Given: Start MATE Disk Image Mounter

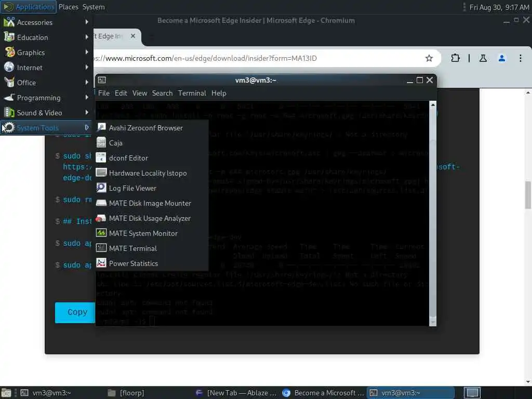Looking at the screenshot, I should tap(151, 203).
